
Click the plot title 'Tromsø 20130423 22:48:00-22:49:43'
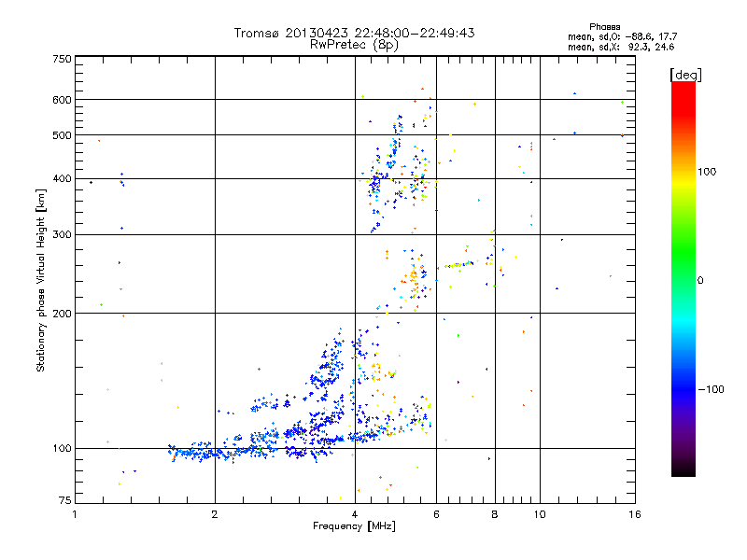coord(354,33)
